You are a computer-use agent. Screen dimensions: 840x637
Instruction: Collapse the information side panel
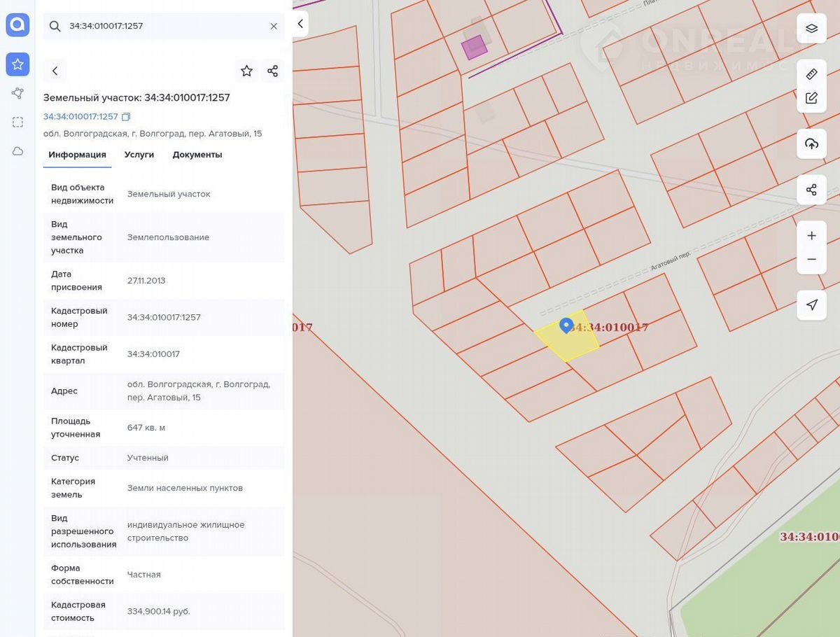click(x=300, y=24)
